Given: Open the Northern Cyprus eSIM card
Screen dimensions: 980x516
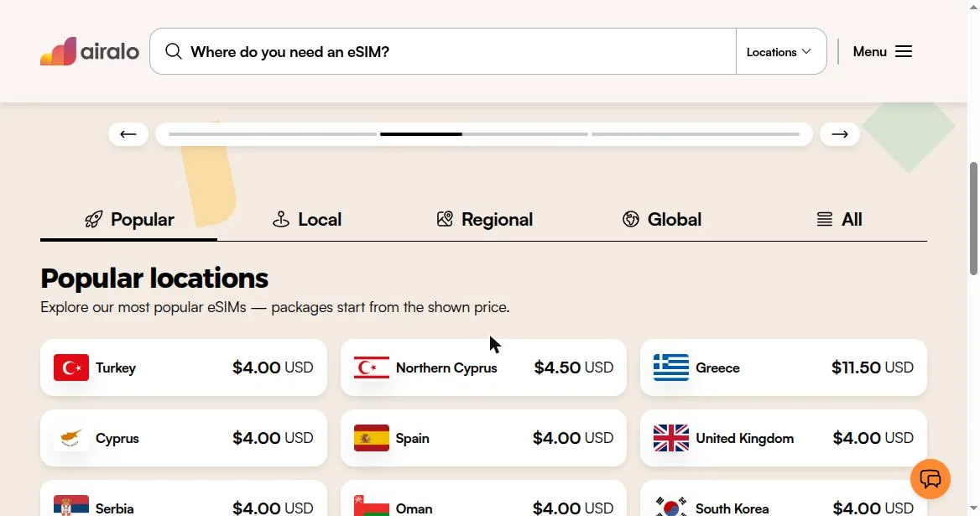Looking at the screenshot, I should tap(484, 367).
